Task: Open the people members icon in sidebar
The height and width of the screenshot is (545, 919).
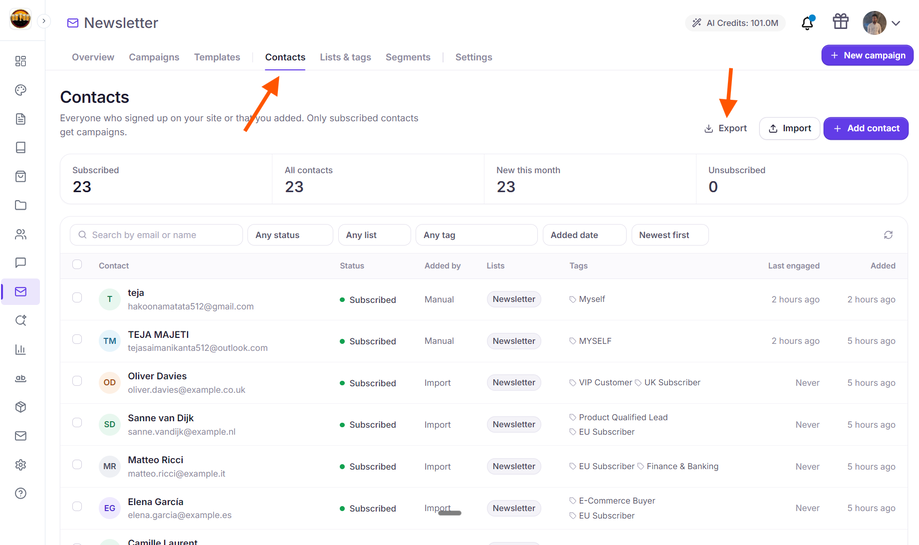Action: [x=21, y=234]
